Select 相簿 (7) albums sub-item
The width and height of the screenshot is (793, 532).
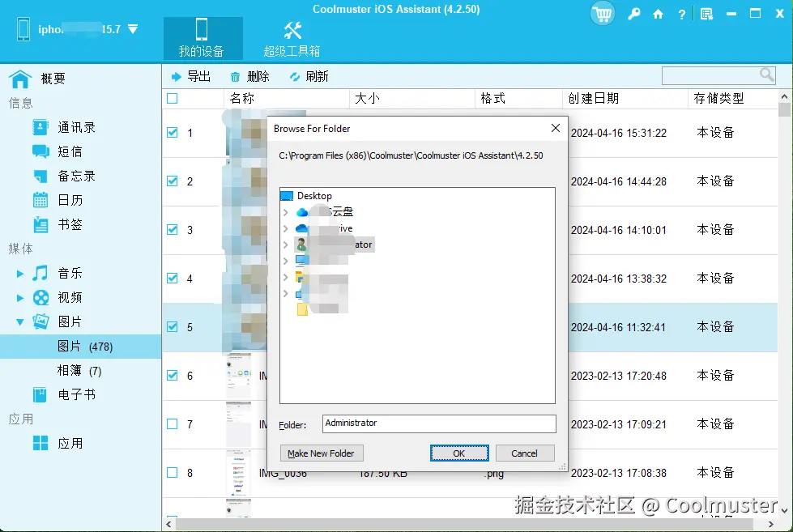80,371
